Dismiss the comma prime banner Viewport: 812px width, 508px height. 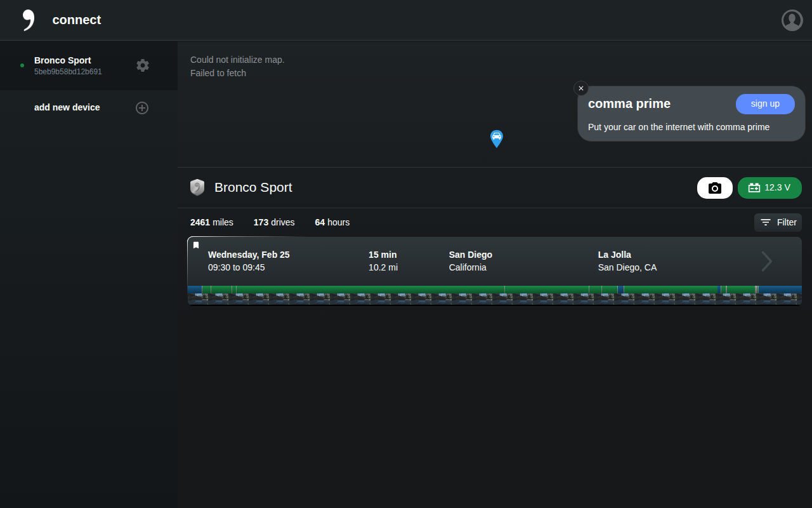pos(581,88)
